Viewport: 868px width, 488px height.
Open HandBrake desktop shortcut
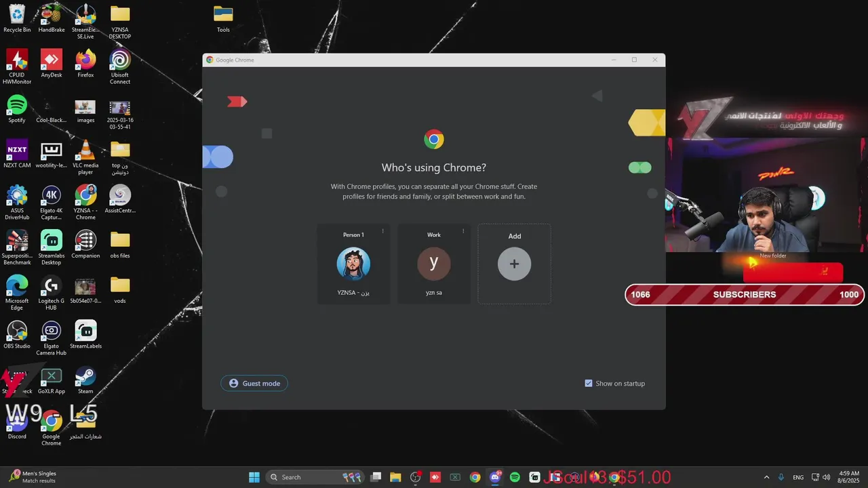tap(52, 18)
